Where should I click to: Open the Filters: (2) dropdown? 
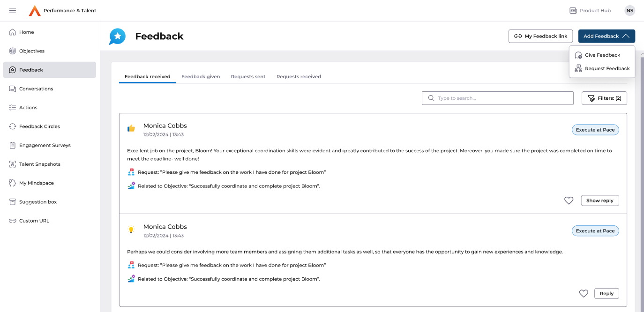tap(604, 98)
